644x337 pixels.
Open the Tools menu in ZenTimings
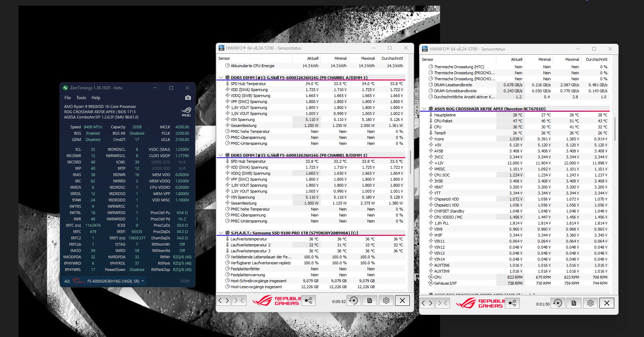tap(81, 98)
